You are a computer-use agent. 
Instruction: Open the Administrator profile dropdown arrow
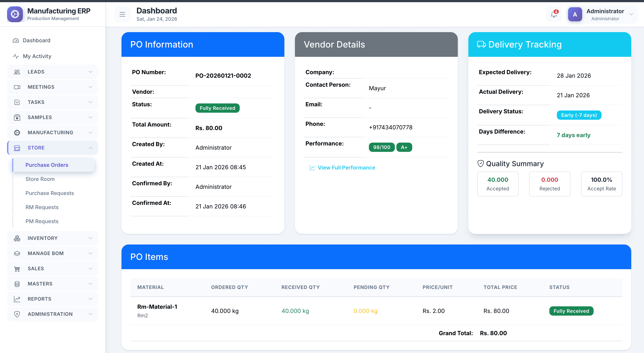coord(631,14)
